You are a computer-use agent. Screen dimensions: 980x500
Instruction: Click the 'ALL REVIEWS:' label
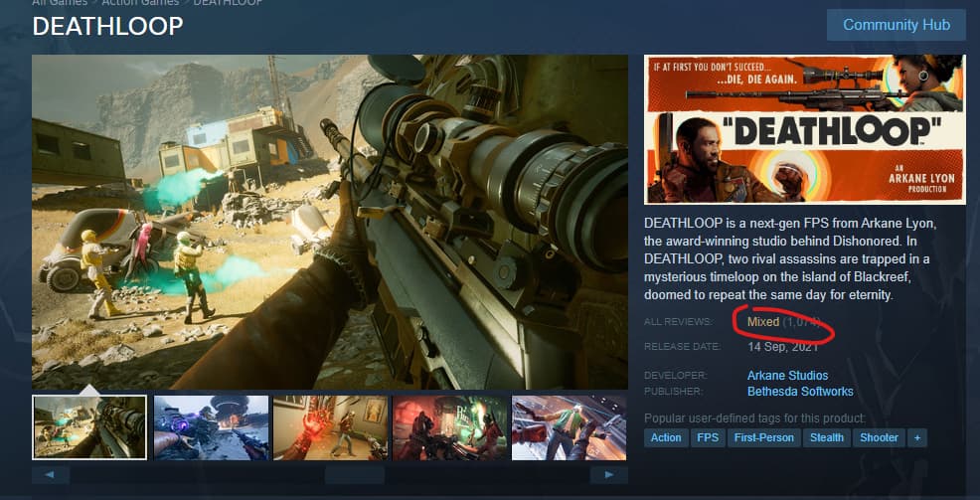pos(678,322)
